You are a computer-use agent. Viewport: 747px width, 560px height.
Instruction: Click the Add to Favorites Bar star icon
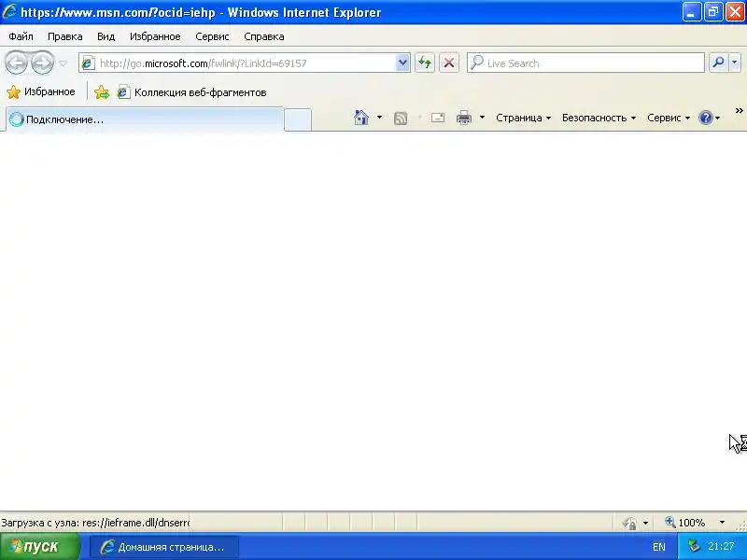102,91
